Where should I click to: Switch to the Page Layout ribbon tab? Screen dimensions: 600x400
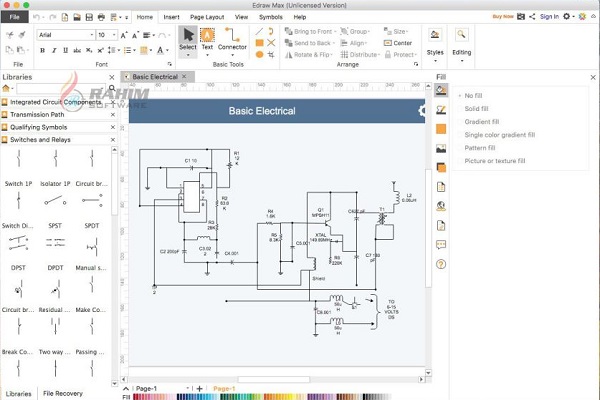click(x=207, y=17)
